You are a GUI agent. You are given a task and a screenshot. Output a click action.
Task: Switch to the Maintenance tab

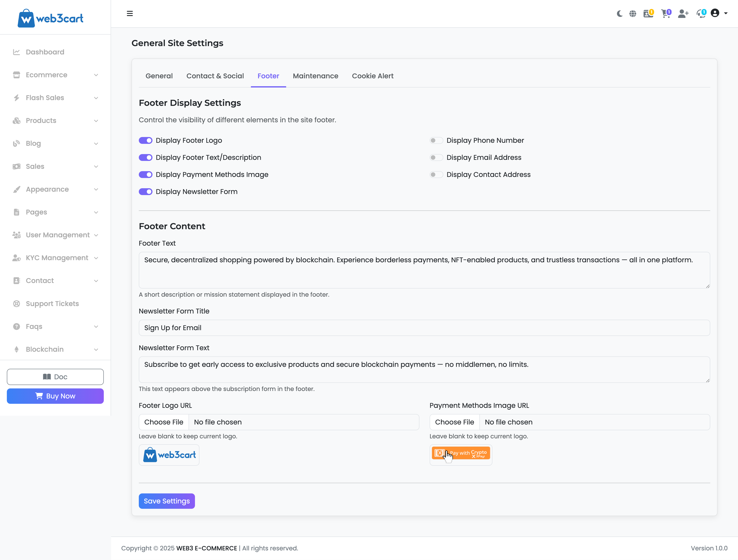tap(315, 76)
